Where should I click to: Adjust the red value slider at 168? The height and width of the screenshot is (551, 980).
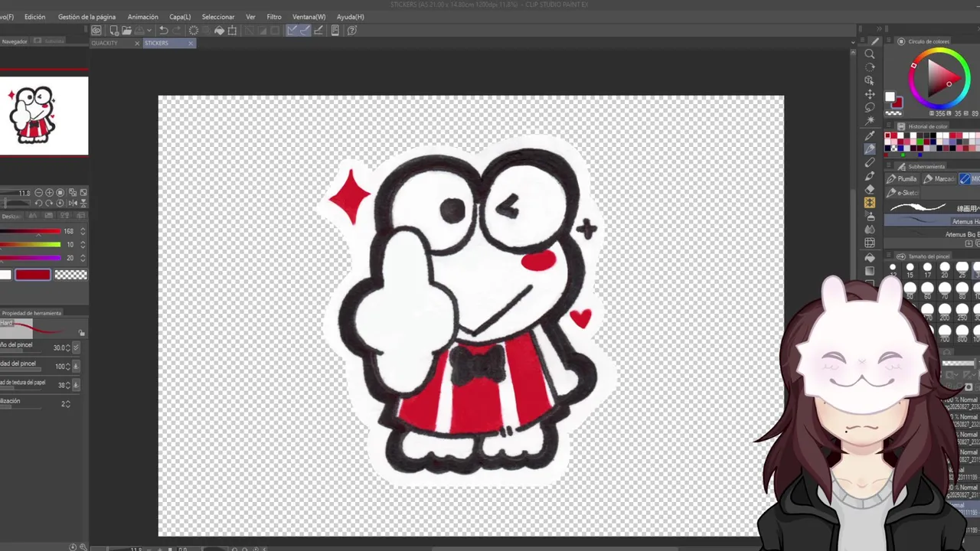pos(31,231)
